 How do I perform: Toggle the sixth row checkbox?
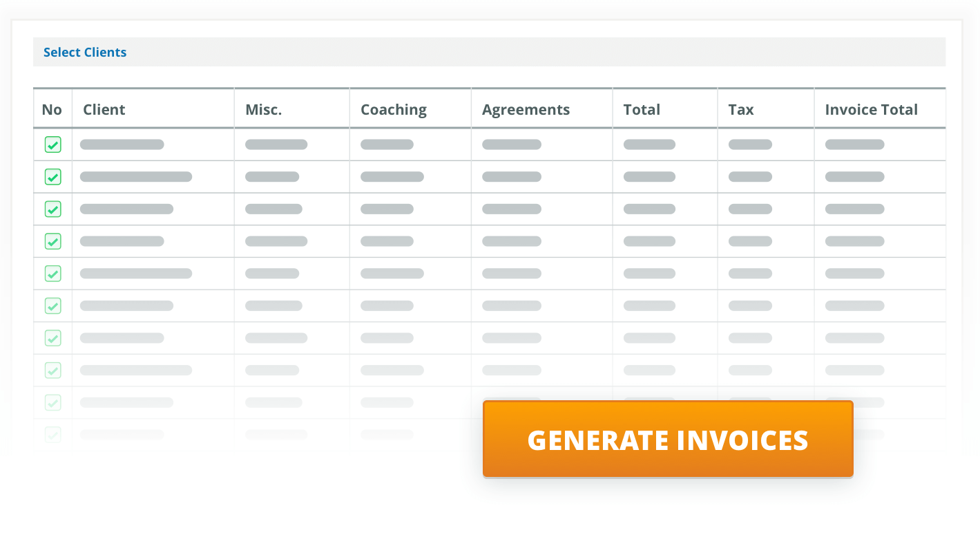(52, 306)
